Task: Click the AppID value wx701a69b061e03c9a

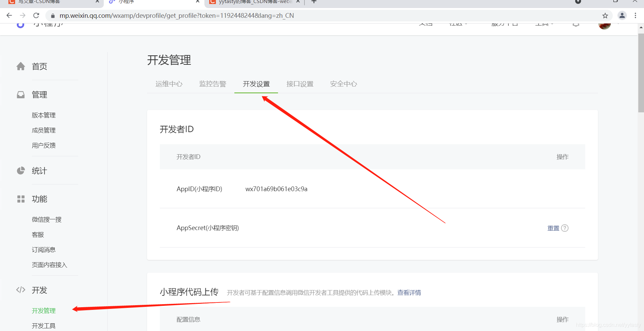Action: pos(276,189)
